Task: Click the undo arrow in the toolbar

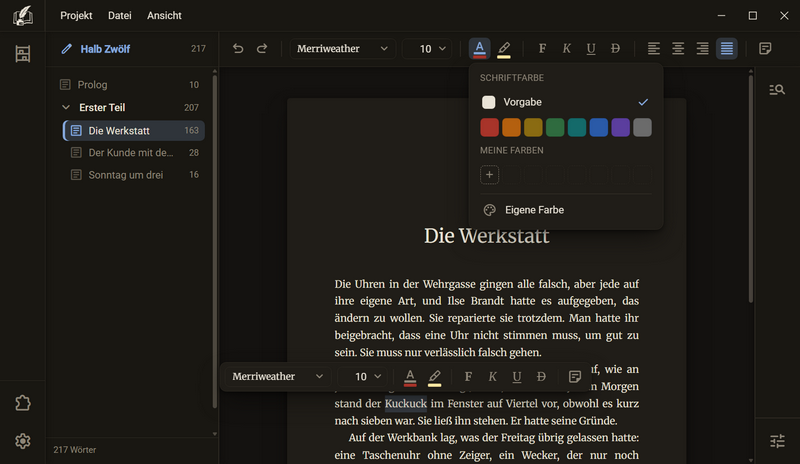Action: (x=238, y=48)
